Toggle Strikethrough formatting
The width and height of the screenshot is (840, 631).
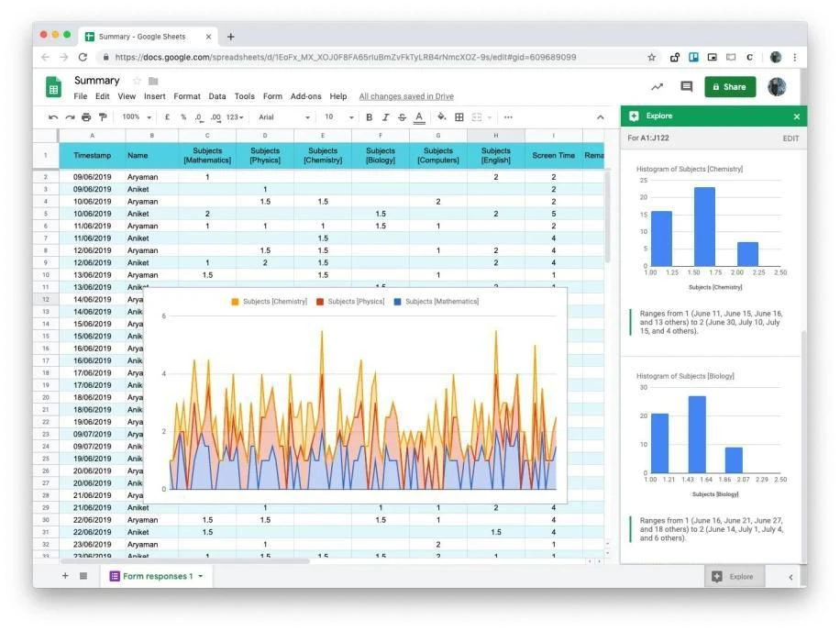click(402, 116)
